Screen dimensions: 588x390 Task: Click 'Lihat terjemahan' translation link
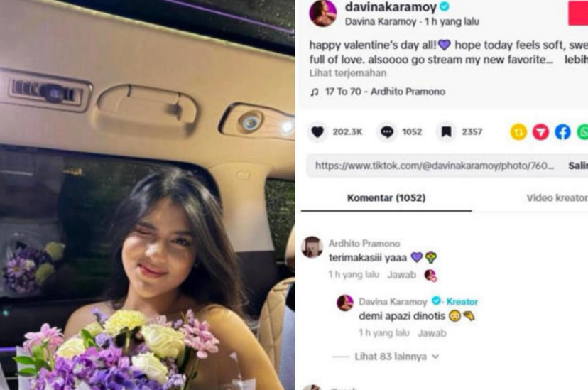pos(348,73)
